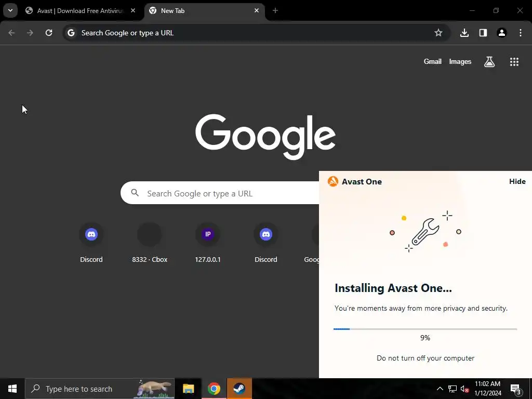Image resolution: width=532 pixels, height=399 pixels.
Task: Show hidden system tray icons
Action: coord(440,389)
